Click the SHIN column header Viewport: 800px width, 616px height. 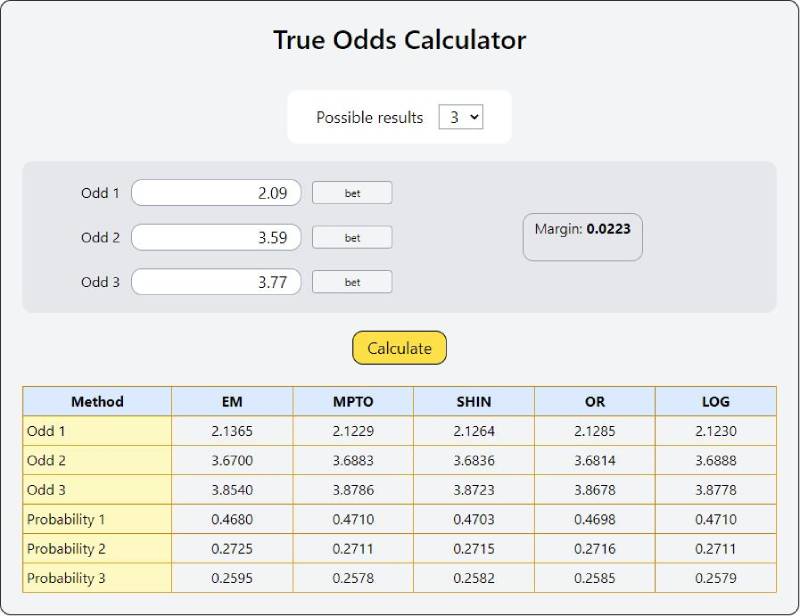click(474, 401)
